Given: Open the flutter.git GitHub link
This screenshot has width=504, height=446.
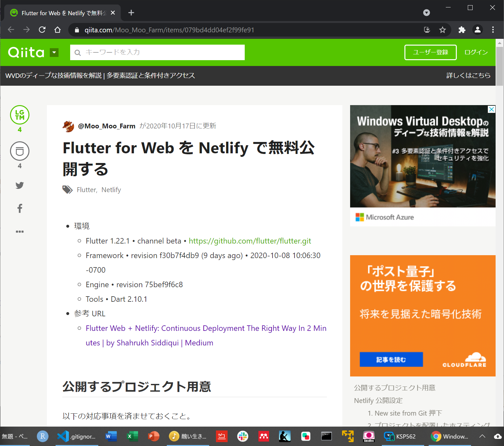Looking at the screenshot, I should (250, 241).
